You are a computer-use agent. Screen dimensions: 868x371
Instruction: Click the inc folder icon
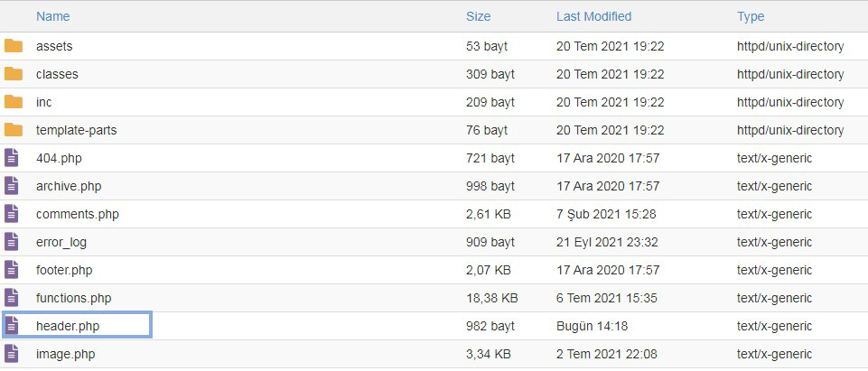point(14,102)
